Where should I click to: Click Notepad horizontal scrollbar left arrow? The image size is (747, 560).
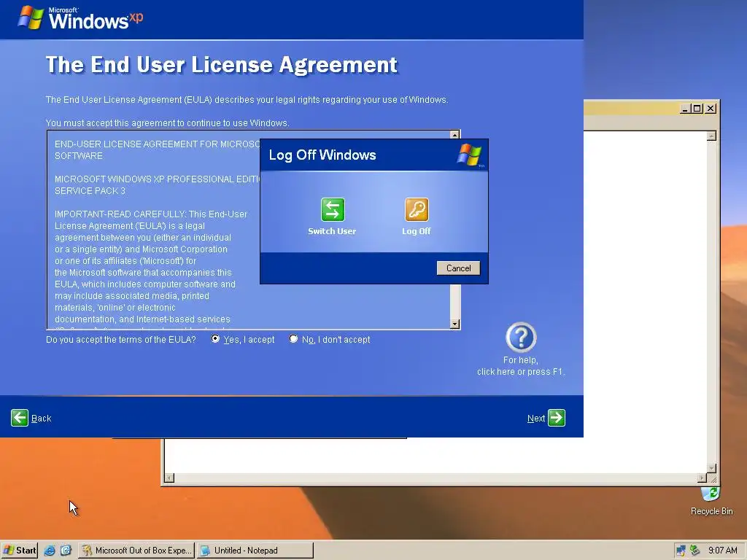[169, 478]
